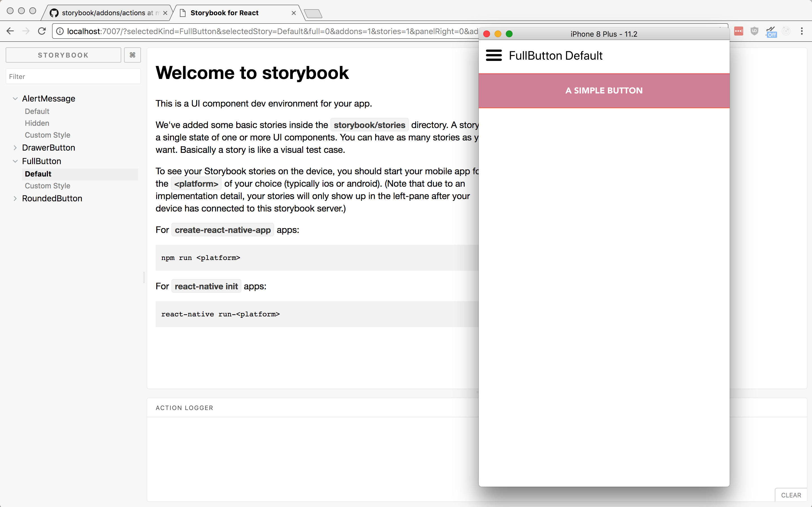This screenshot has height=507, width=812.
Task: Clear the action logger
Action: click(x=791, y=495)
